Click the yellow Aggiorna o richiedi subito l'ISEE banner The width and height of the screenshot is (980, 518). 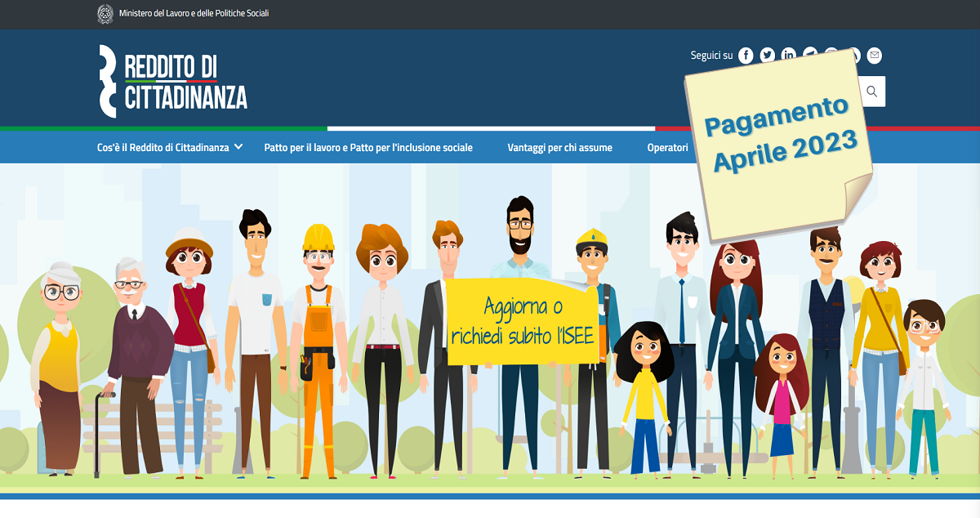pos(521,321)
